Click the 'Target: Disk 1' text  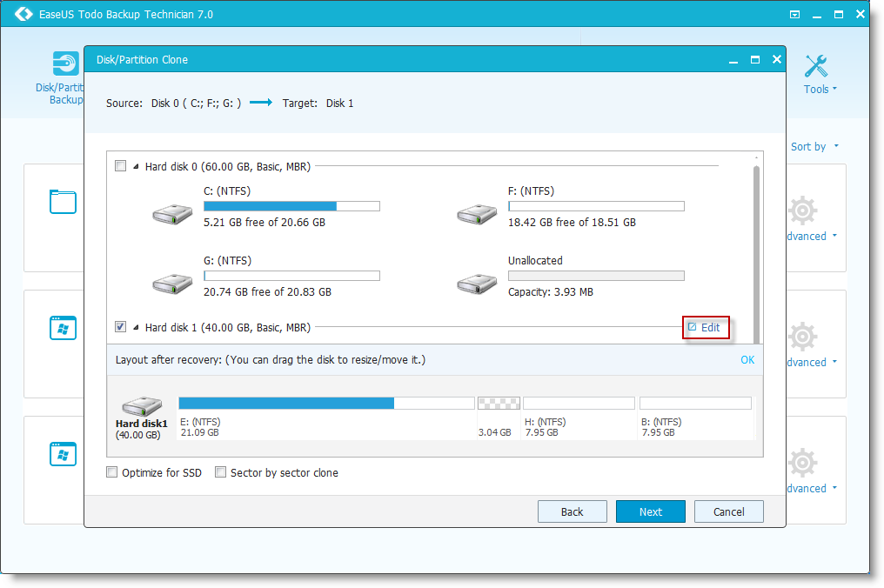(318, 104)
